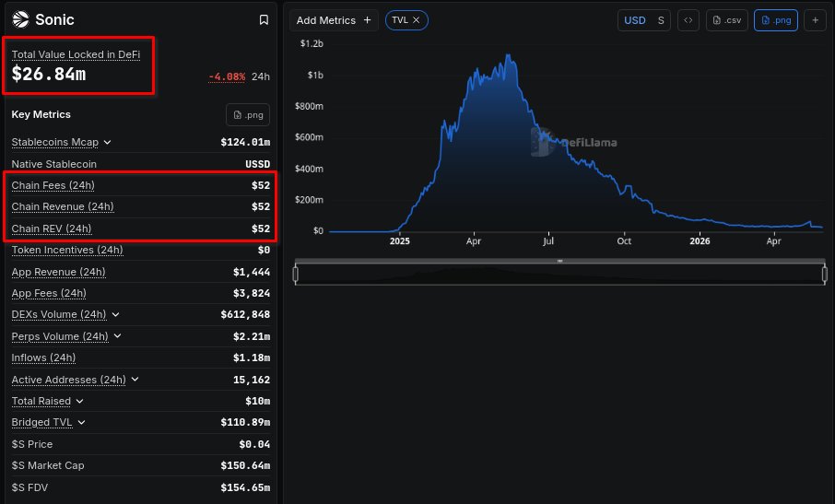
Task: Download the chart as .csv
Action: coord(727,20)
